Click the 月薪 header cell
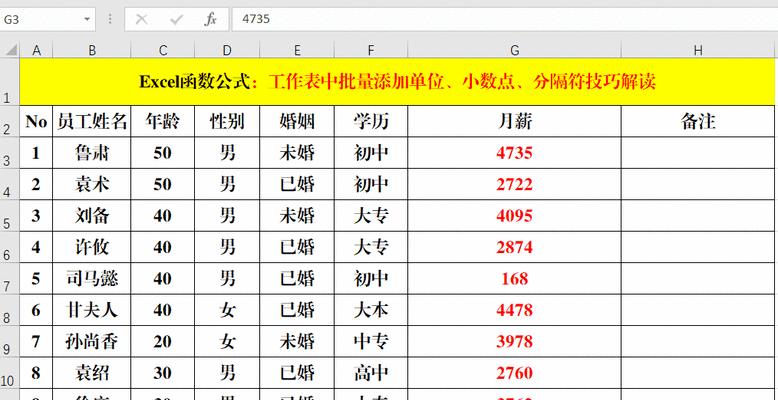The height and width of the screenshot is (400, 778). (x=515, y=121)
